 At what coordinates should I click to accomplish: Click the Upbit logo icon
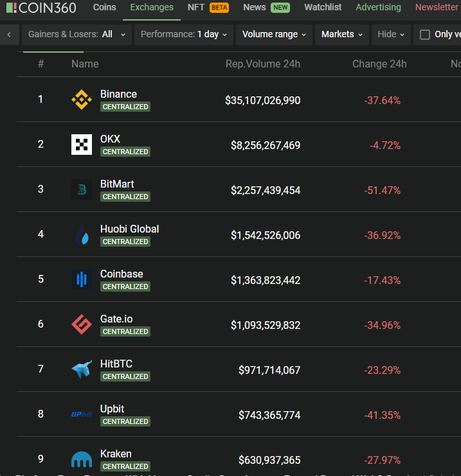tap(82, 414)
